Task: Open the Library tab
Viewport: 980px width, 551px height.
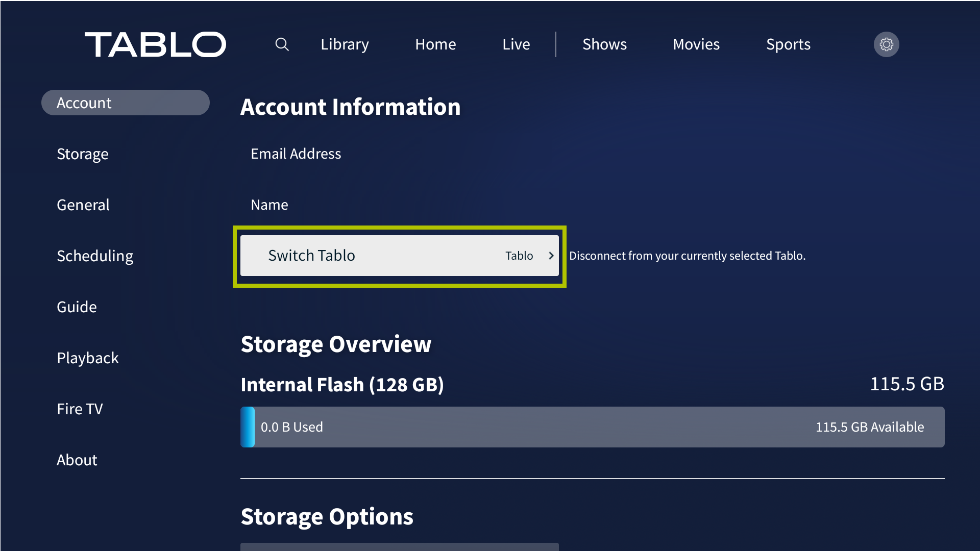Action: point(345,44)
